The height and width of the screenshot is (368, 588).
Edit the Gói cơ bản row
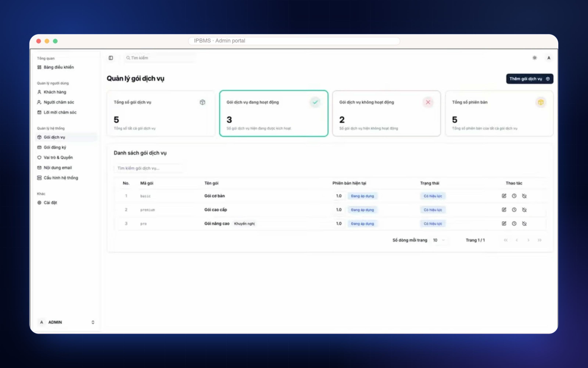click(504, 196)
